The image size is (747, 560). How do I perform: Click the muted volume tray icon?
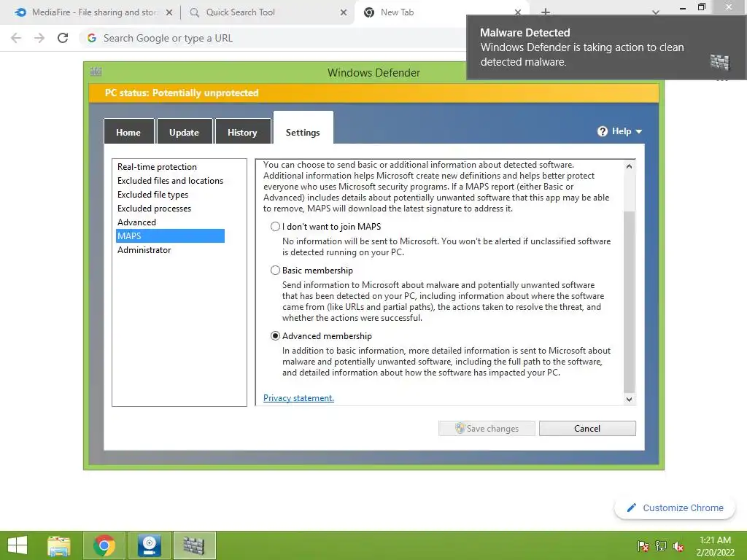tap(678, 546)
